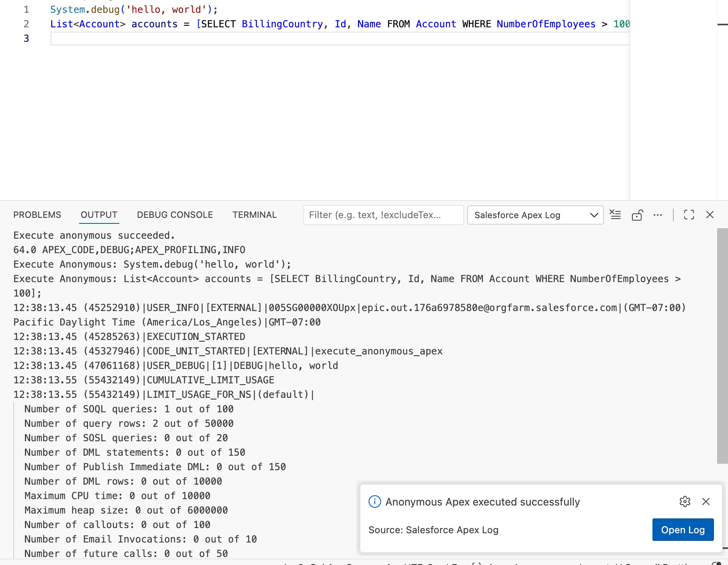This screenshot has height=565, width=728.
Task: Click the CODE_UNIT_STARTED log line
Action: coord(228,351)
